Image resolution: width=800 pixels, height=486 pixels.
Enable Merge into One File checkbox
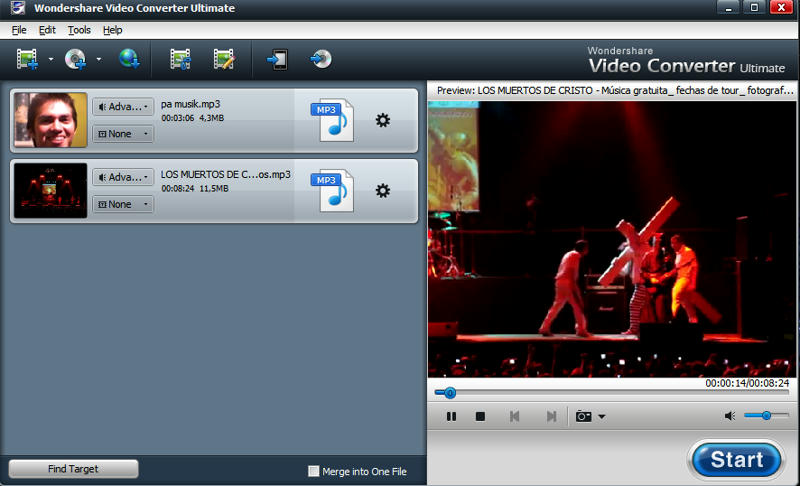pyautogui.click(x=314, y=471)
